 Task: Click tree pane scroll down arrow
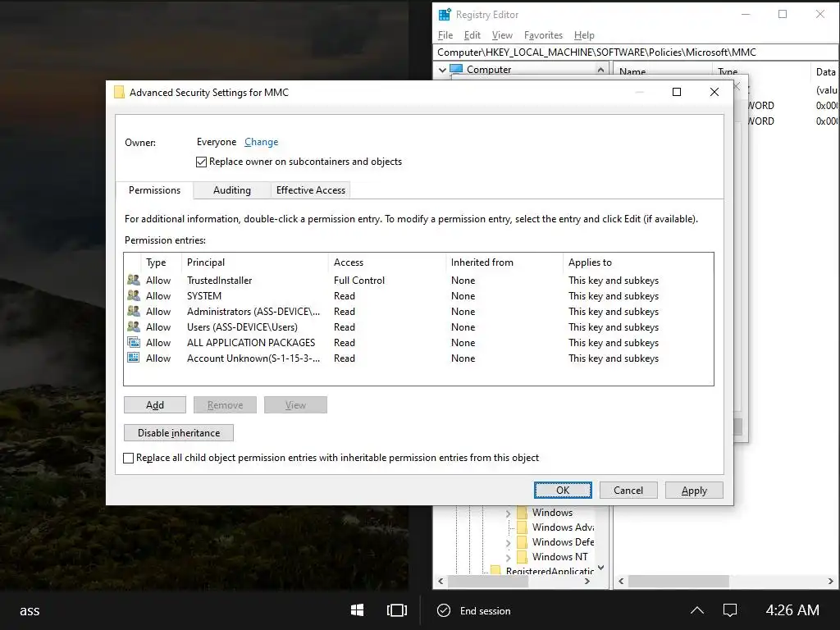601,568
